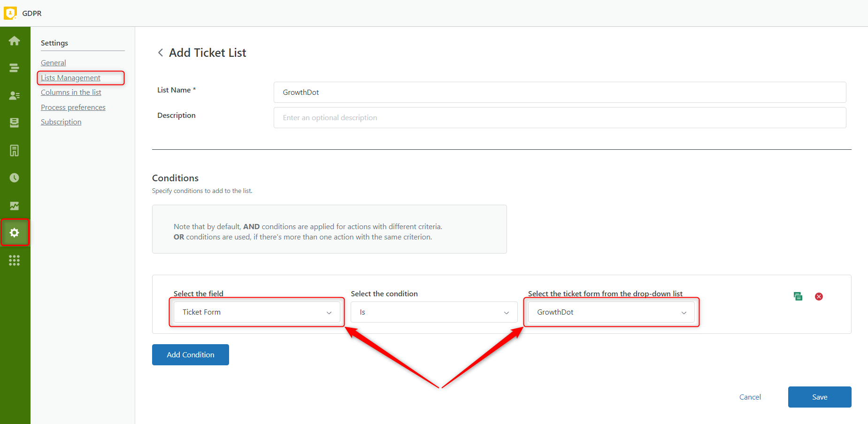The height and width of the screenshot is (424, 868).
Task: Click the 'Select the condition' label
Action: point(384,293)
